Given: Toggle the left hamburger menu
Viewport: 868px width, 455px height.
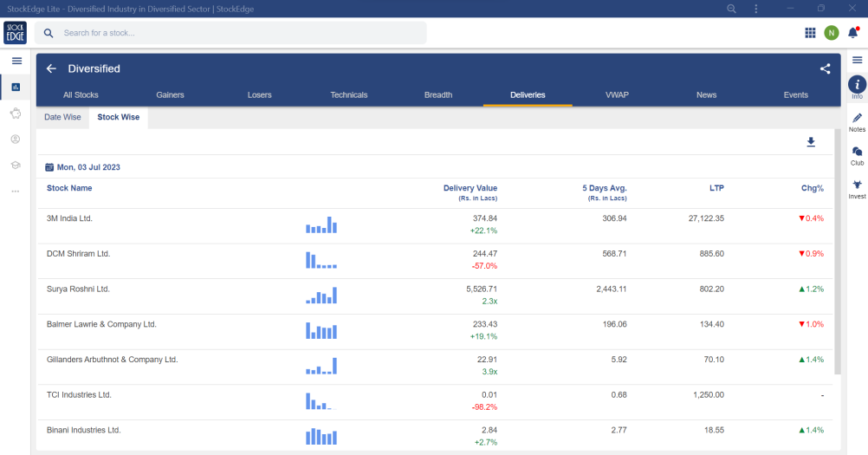Looking at the screenshot, I should click(16, 61).
